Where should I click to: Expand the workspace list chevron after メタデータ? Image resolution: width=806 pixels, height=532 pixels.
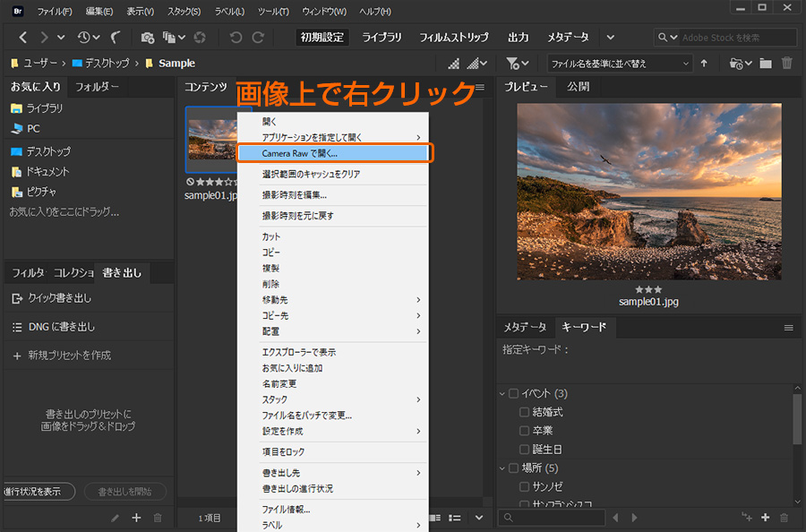(610, 37)
